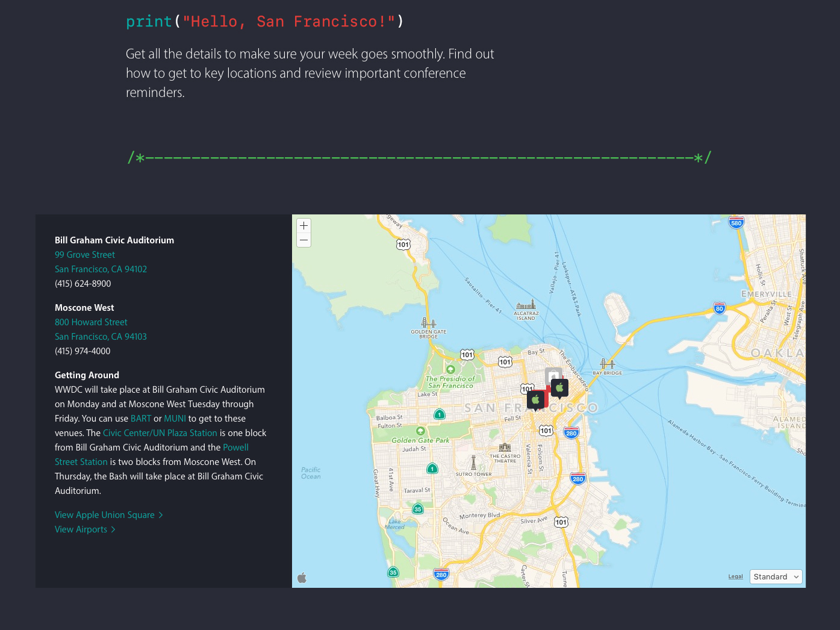Viewport: 840px width, 630px height.
Task: Click the SAN FRANCISCO city label on map
Action: tap(531, 408)
